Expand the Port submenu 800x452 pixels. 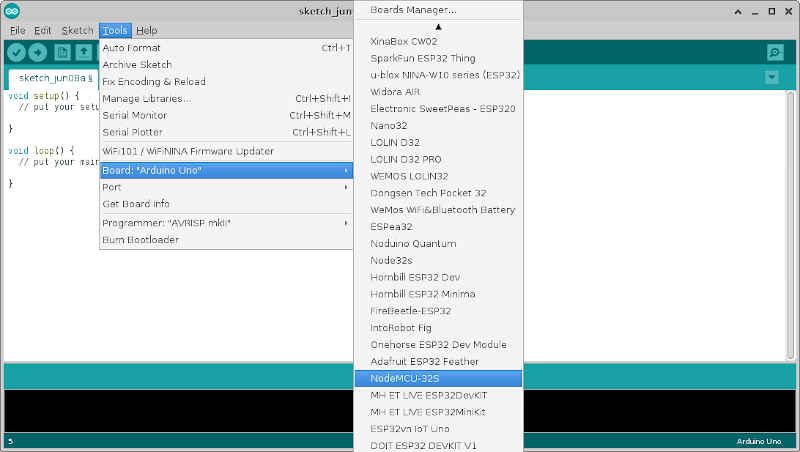(x=226, y=187)
